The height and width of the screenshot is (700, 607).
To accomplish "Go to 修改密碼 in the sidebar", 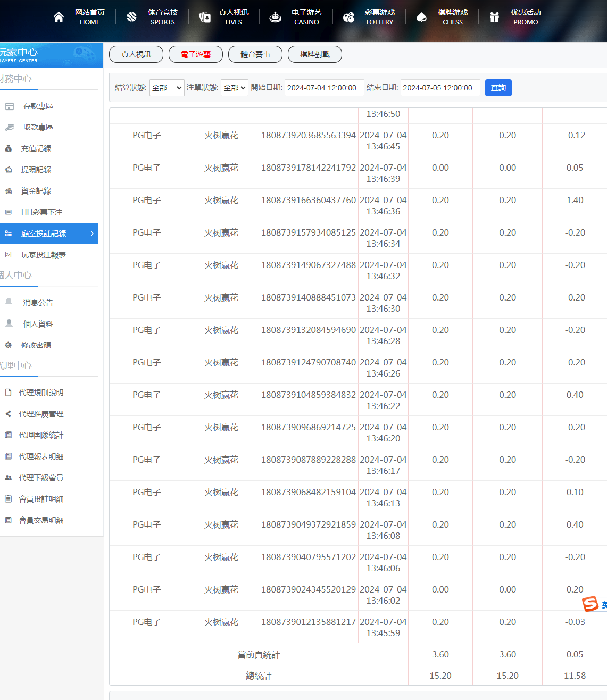I will [36, 345].
